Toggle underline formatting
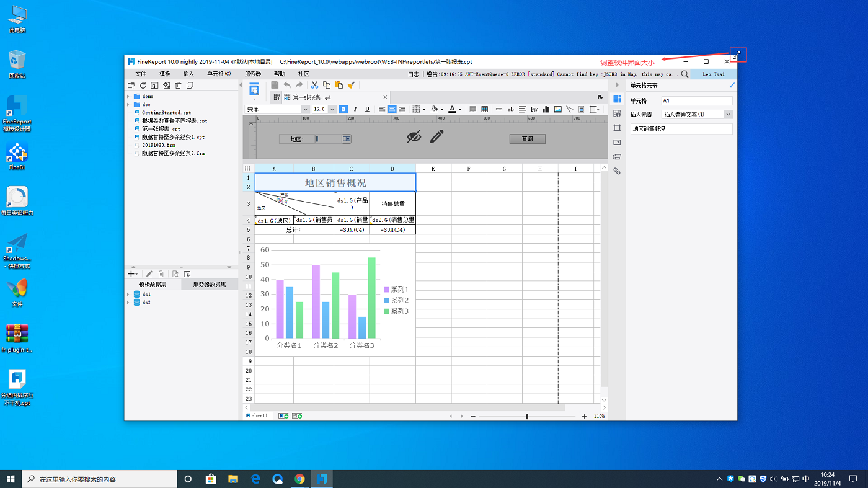 tap(367, 109)
